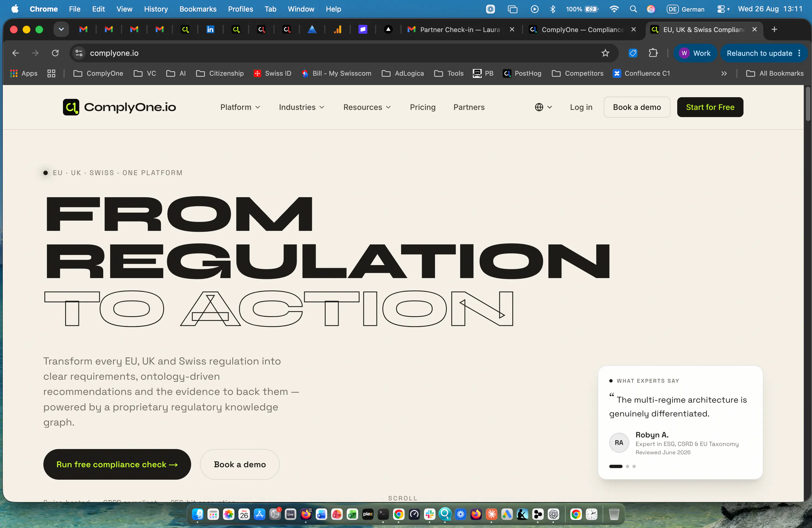Click Start for Free
Image resolution: width=812 pixels, height=528 pixels.
point(710,107)
